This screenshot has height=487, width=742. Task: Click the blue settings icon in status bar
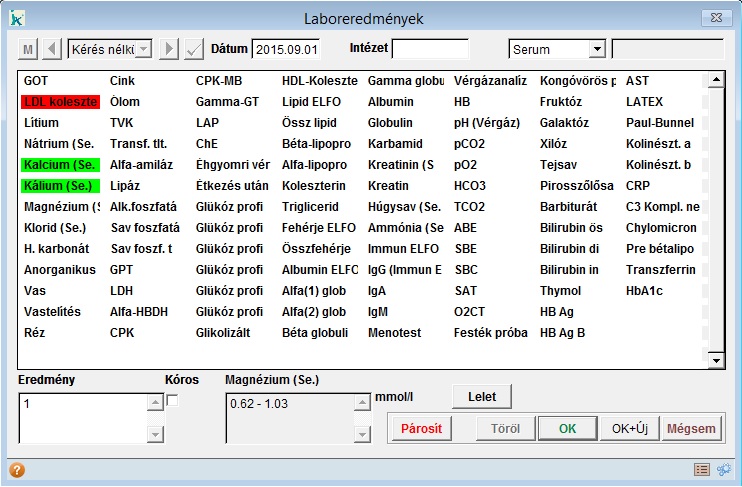[x=723, y=470]
